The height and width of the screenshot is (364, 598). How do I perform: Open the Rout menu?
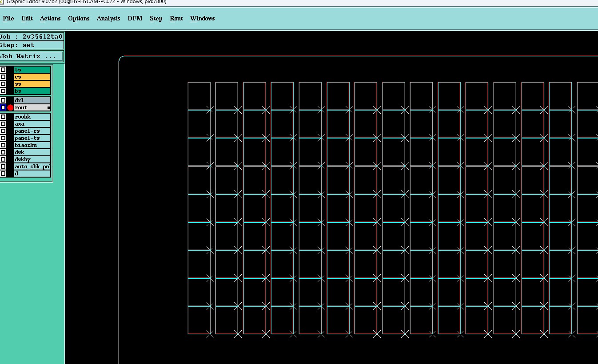pyautogui.click(x=176, y=18)
